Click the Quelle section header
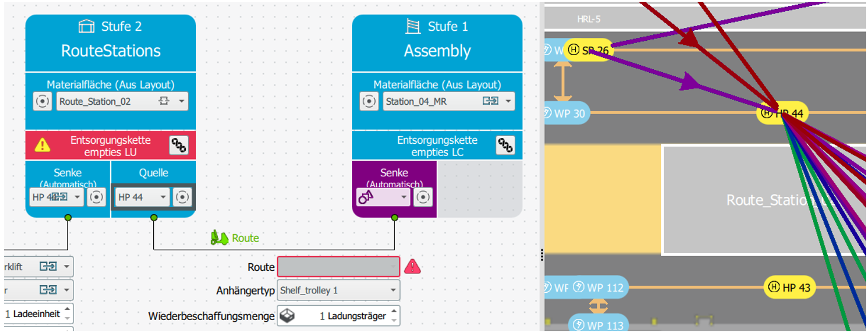Screen dimensions: 868x333 tap(154, 173)
